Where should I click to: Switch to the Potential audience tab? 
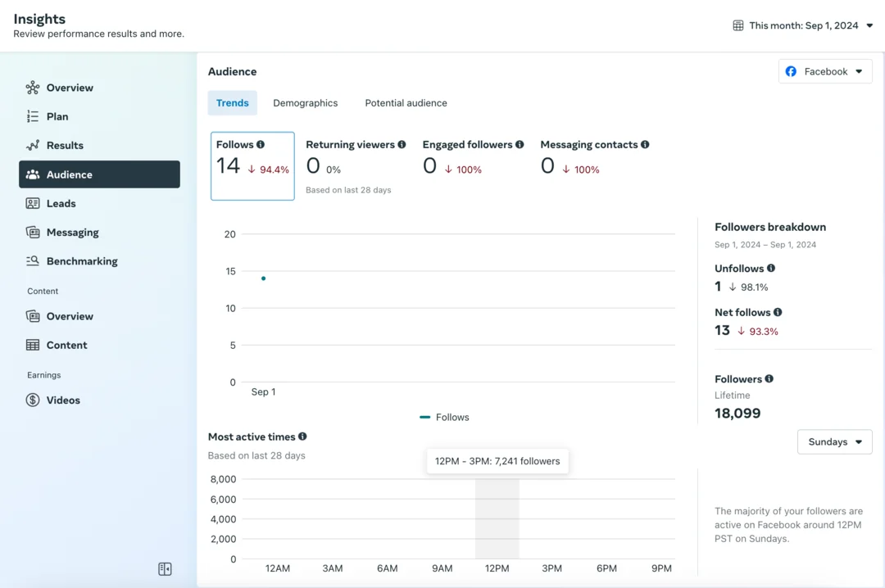[x=406, y=102]
